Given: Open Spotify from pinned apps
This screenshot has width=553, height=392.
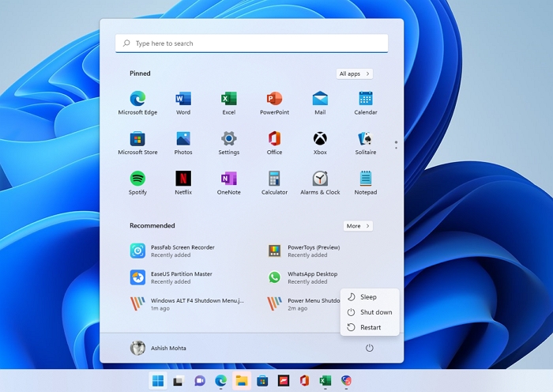Looking at the screenshot, I should [137, 183].
